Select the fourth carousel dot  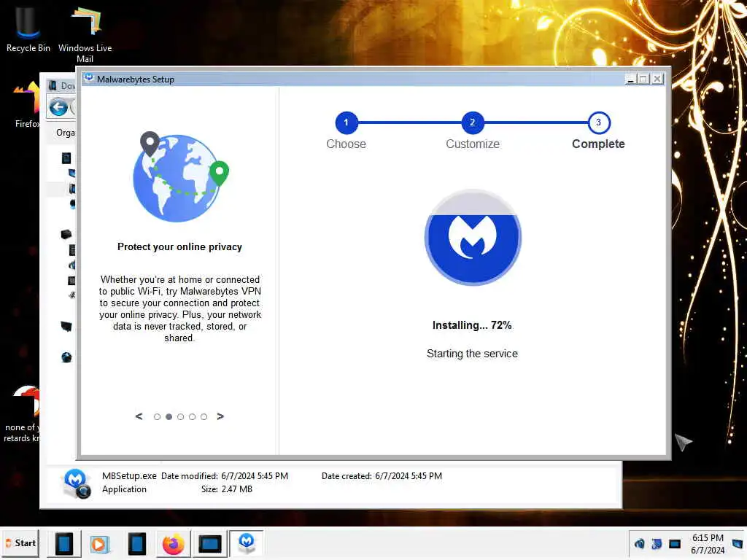[x=192, y=416]
